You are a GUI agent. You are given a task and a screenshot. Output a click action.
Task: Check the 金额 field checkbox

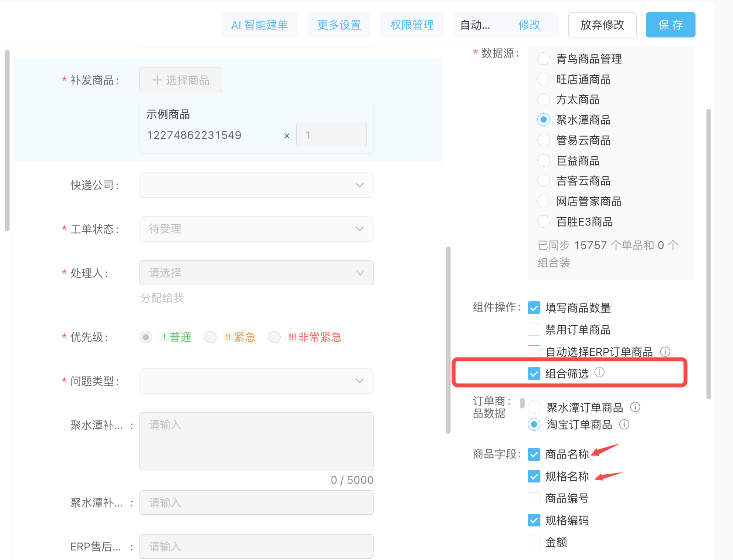pos(534,542)
